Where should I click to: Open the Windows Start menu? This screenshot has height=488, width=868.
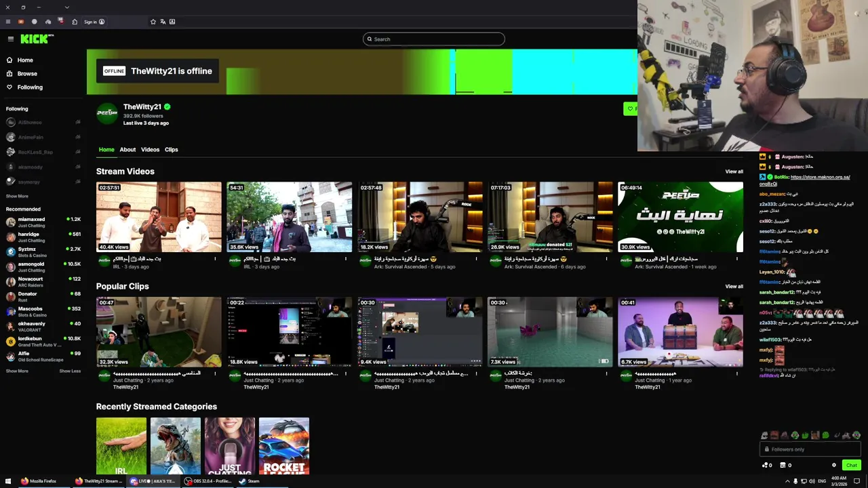coord(9,481)
